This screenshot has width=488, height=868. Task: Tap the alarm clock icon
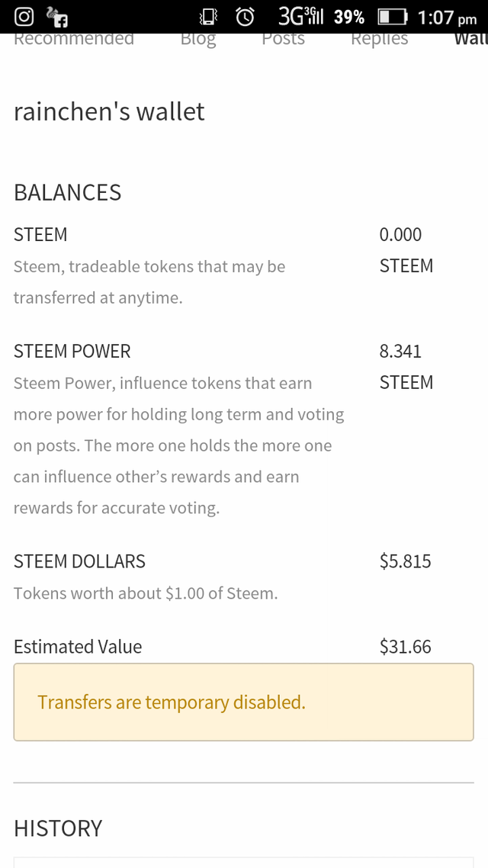245,17
